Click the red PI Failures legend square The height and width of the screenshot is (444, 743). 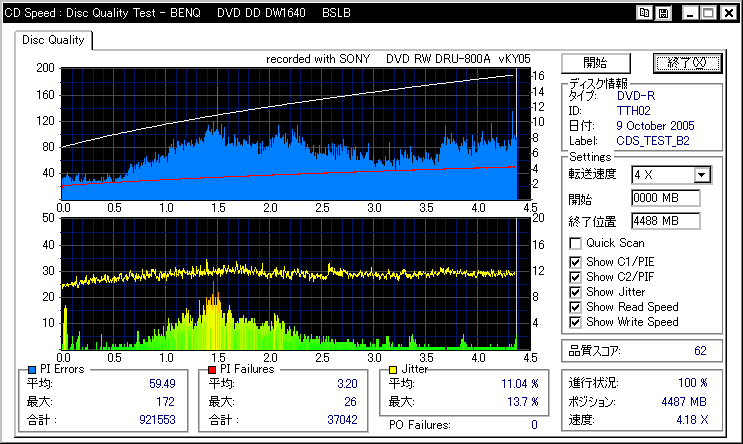tap(212, 370)
